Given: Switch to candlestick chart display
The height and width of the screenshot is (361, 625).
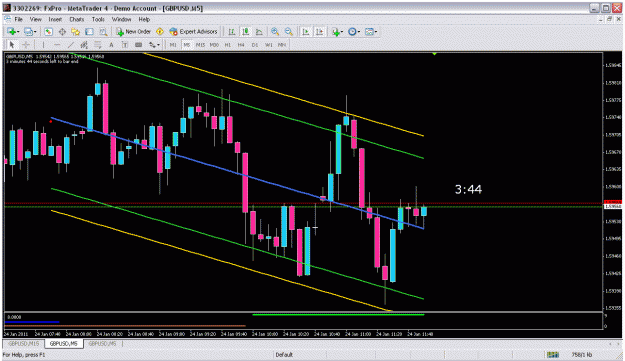Looking at the screenshot, I should (246, 31).
